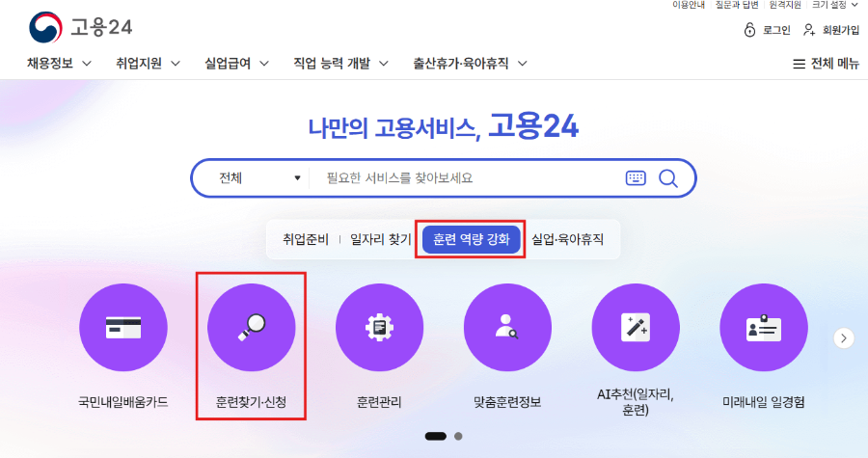The image size is (868, 458).
Task: Click the 로그인 link
Action: click(x=776, y=30)
